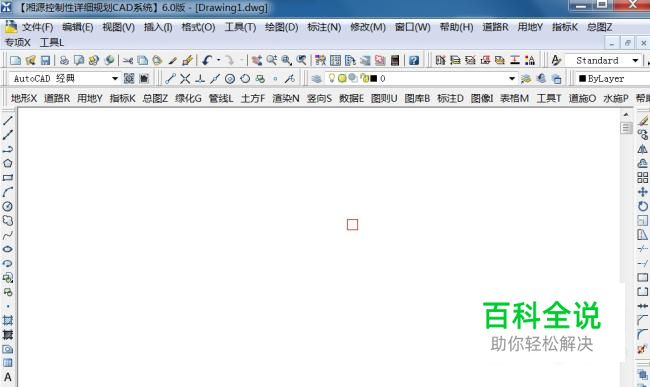650x387 pixels.
Task: Open the Help question mark icon
Action: (414, 60)
